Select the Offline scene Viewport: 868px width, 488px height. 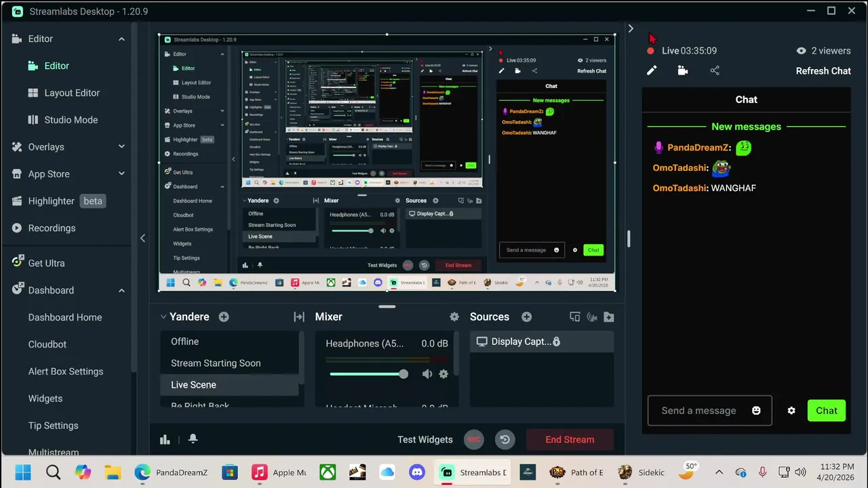point(229,342)
